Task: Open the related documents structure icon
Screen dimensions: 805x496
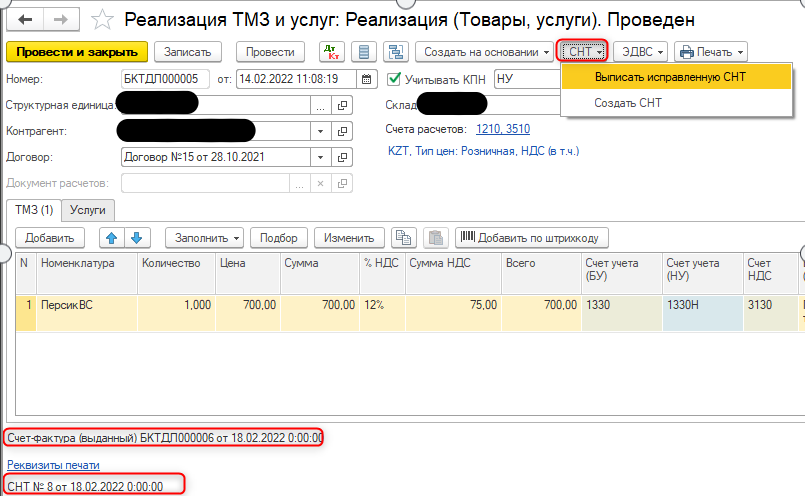Action: coord(396,52)
